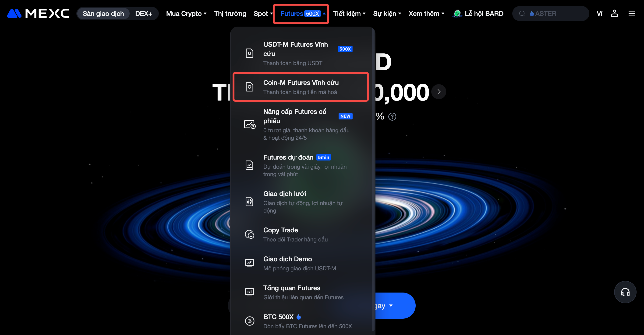Open the hamburger menu icon
This screenshot has height=335, width=644.
(x=631, y=14)
